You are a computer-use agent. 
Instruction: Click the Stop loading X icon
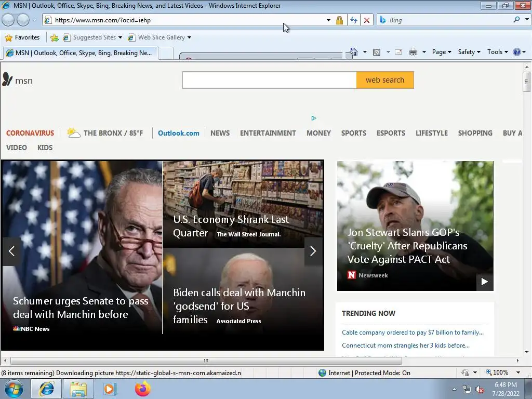click(x=367, y=20)
